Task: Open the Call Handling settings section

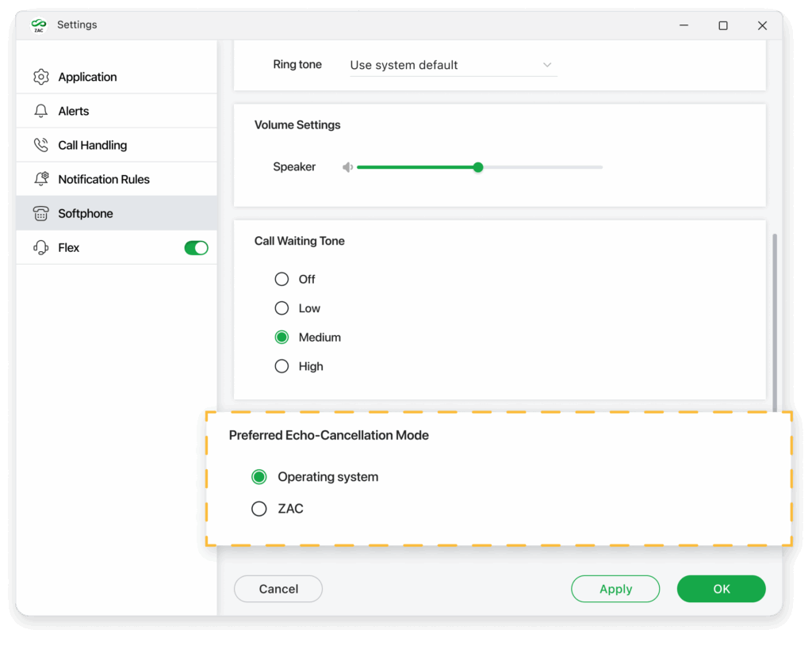Action: [92, 145]
